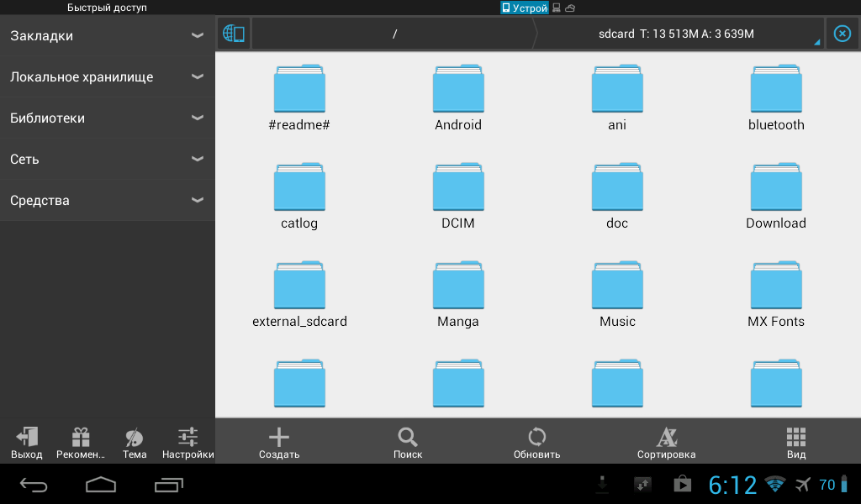Open the external_sdcard folder
The image size is (861, 504).
[x=299, y=294]
